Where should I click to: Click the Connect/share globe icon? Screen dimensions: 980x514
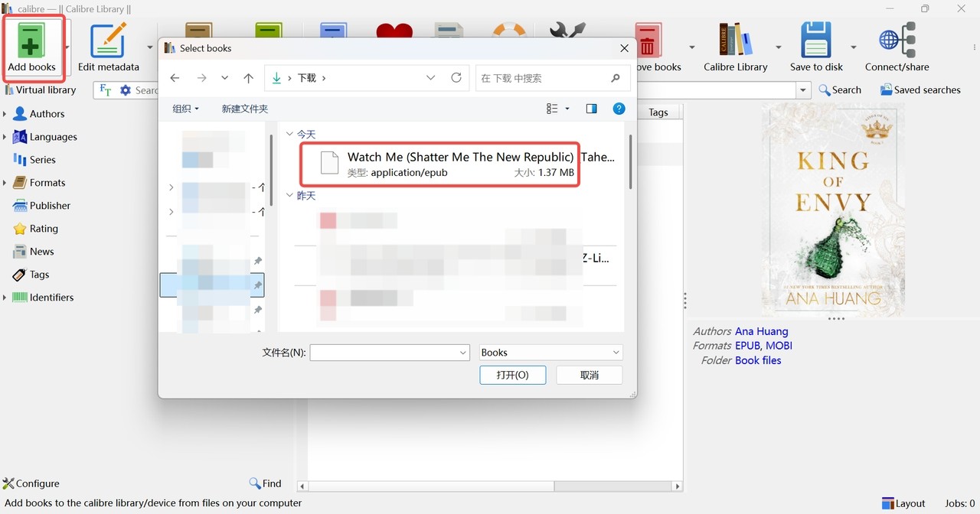(897, 40)
